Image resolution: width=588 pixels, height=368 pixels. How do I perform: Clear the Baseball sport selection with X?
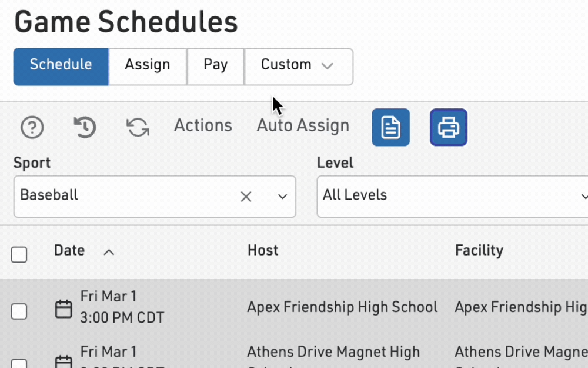(x=246, y=197)
